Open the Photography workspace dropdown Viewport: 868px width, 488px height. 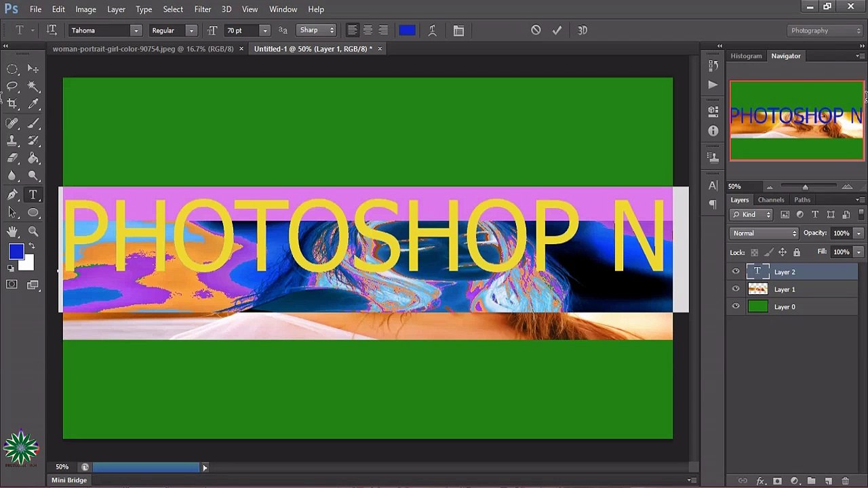click(825, 30)
